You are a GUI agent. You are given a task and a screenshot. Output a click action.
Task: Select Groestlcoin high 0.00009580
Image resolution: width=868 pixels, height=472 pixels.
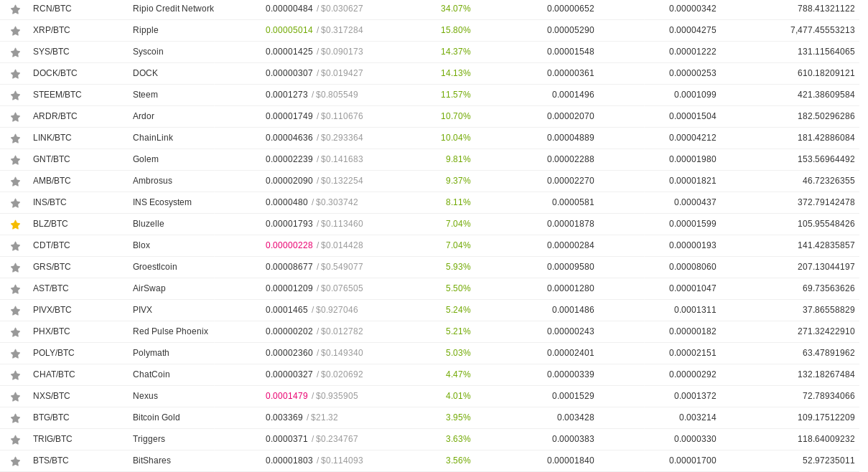[571, 267]
